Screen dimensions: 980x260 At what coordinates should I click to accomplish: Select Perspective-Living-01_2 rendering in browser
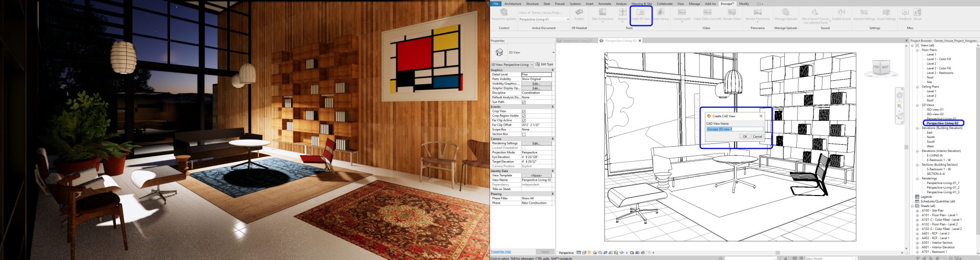(943, 188)
